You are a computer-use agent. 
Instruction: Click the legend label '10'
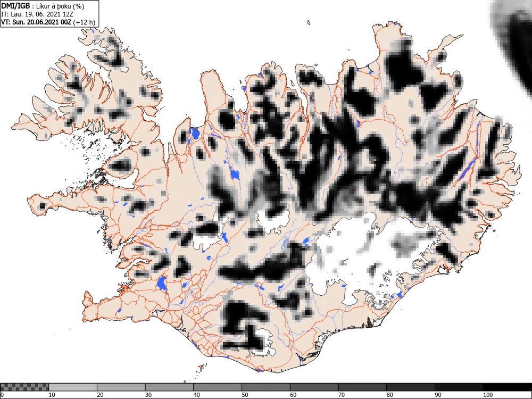click(52, 395)
